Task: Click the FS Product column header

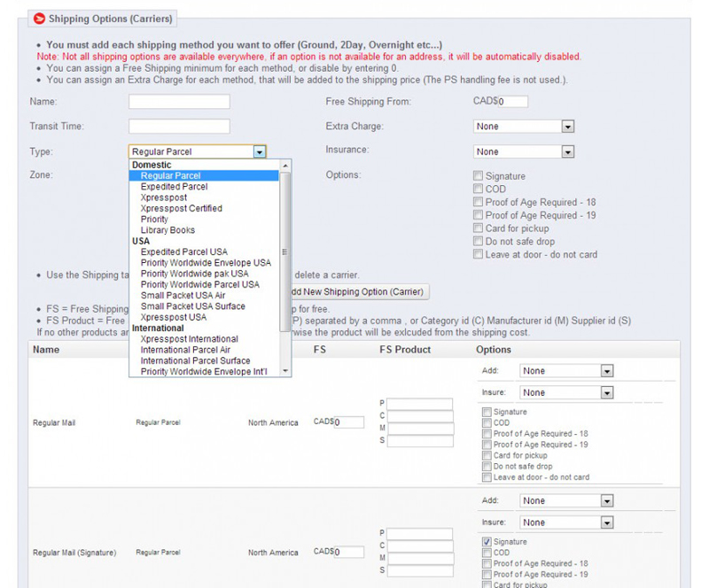Action: [x=405, y=350]
